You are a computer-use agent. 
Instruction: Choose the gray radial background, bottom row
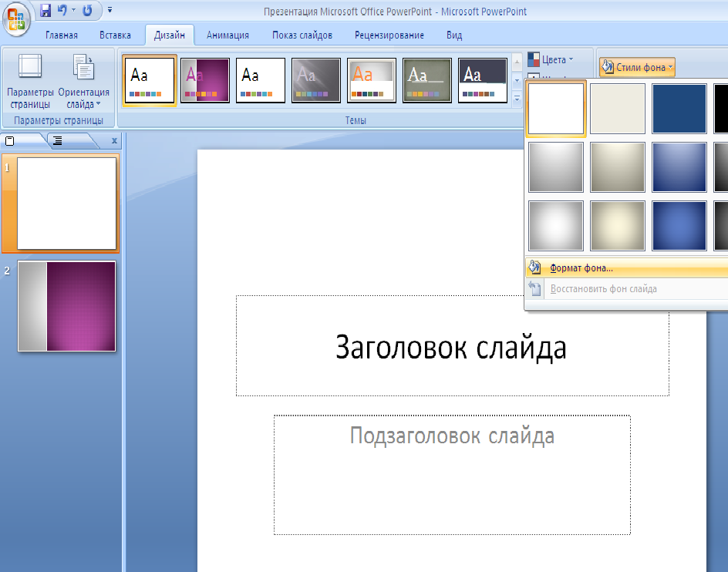(556, 226)
